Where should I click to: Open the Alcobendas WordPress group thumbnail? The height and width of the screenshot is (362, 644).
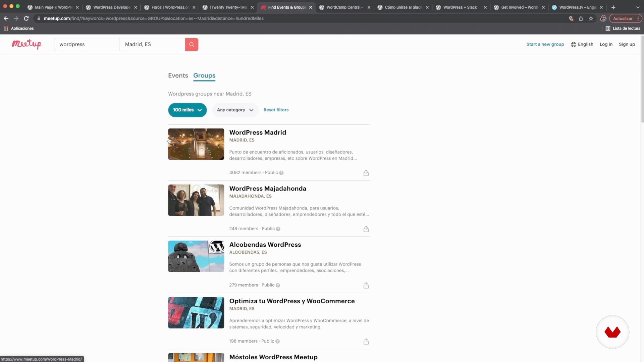tap(196, 256)
